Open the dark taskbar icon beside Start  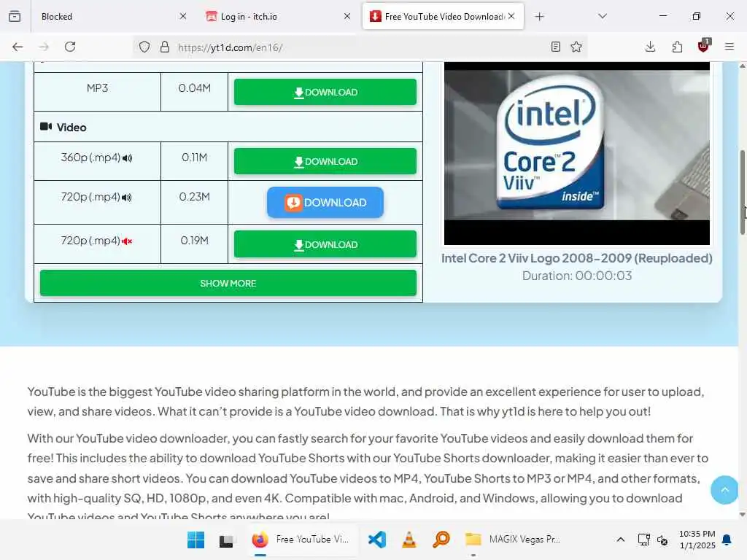226,540
